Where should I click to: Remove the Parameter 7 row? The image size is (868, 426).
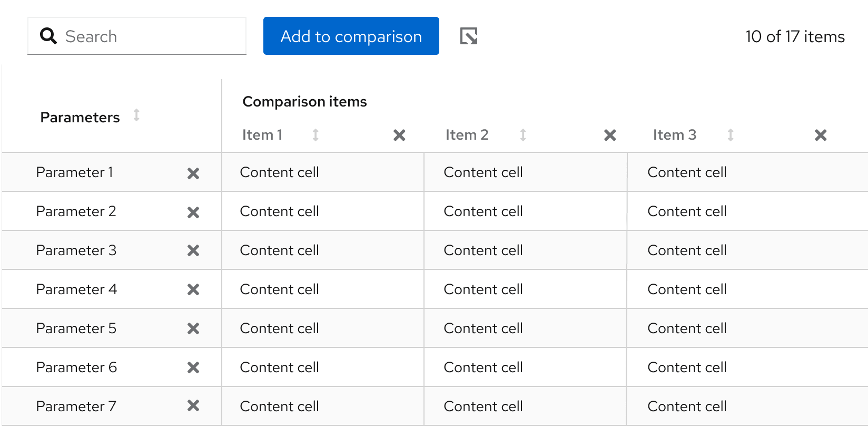pyautogui.click(x=193, y=405)
